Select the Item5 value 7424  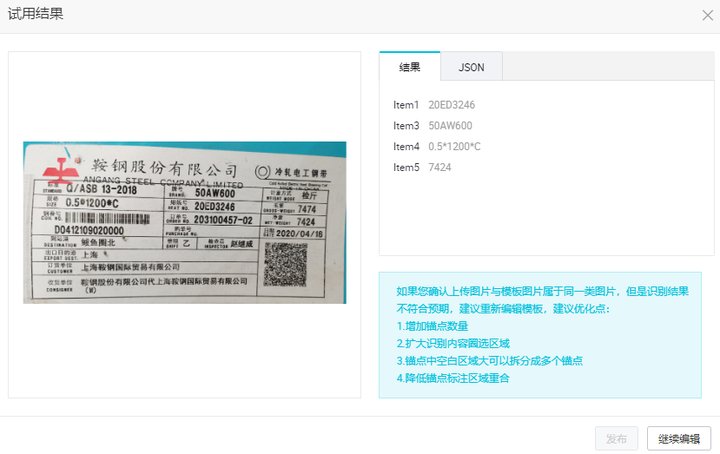point(439,168)
